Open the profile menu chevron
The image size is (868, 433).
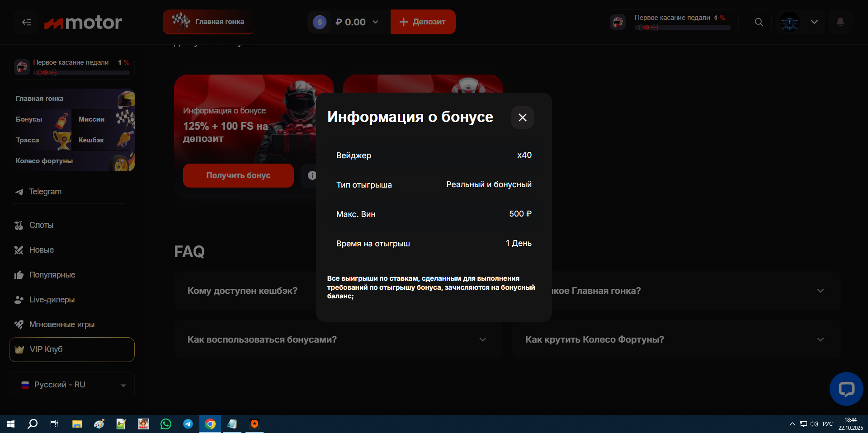tap(814, 22)
